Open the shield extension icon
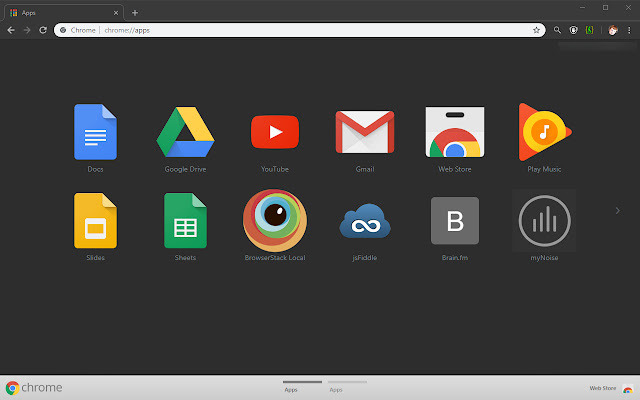The height and width of the screenshot is (400, 640). pyautogui.click(x=573, y=30)
